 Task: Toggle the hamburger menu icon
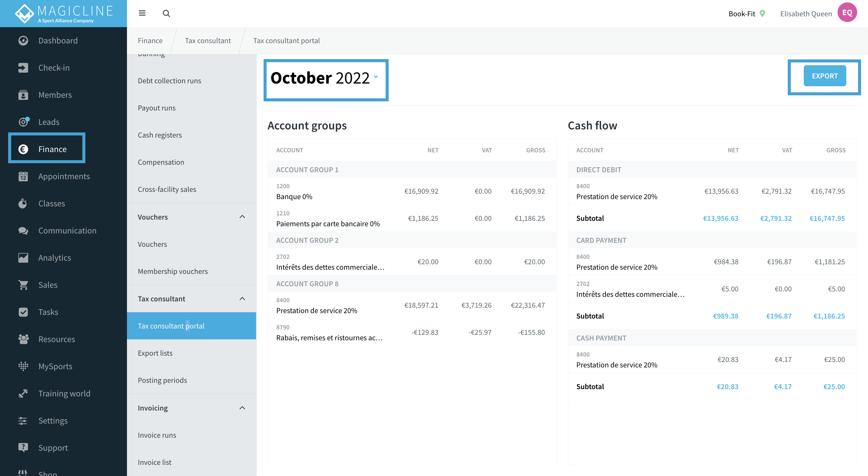pos(142,13)
